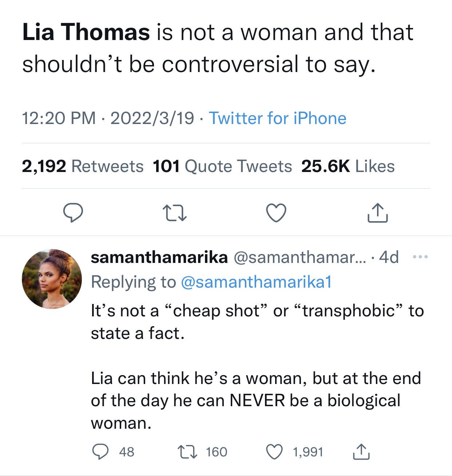
Task: Open the Lia Thomas bolded topic
Action: [x=86, y=32]
